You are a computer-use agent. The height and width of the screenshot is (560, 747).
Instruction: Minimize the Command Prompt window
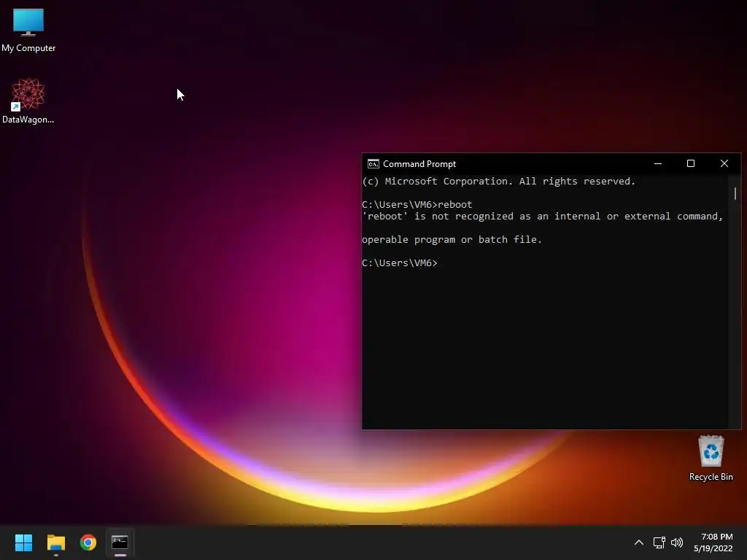[x=658, y=164]
